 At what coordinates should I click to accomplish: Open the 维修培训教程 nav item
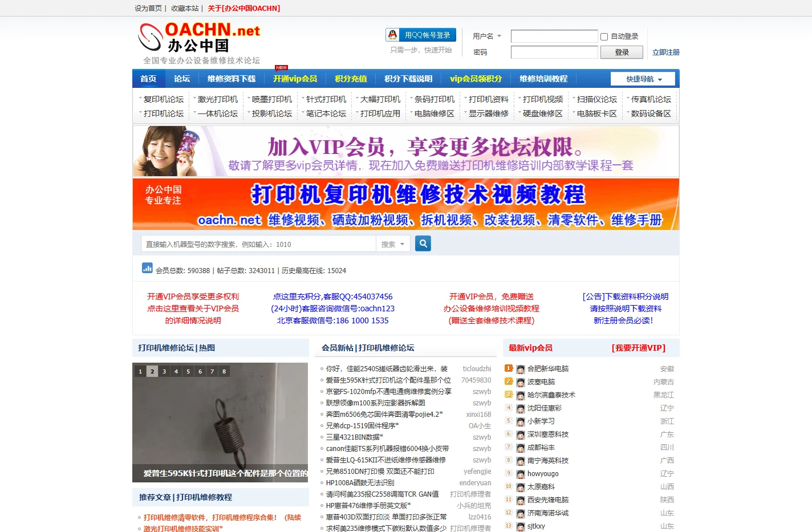pyautogui.click(x=543, y=79)
